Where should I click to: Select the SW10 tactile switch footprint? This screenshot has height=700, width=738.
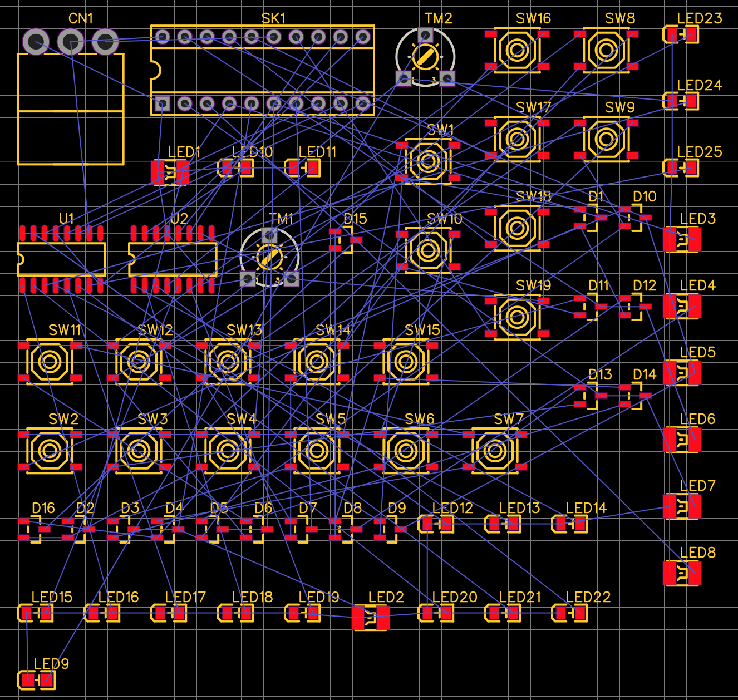[x=428, y=250]
